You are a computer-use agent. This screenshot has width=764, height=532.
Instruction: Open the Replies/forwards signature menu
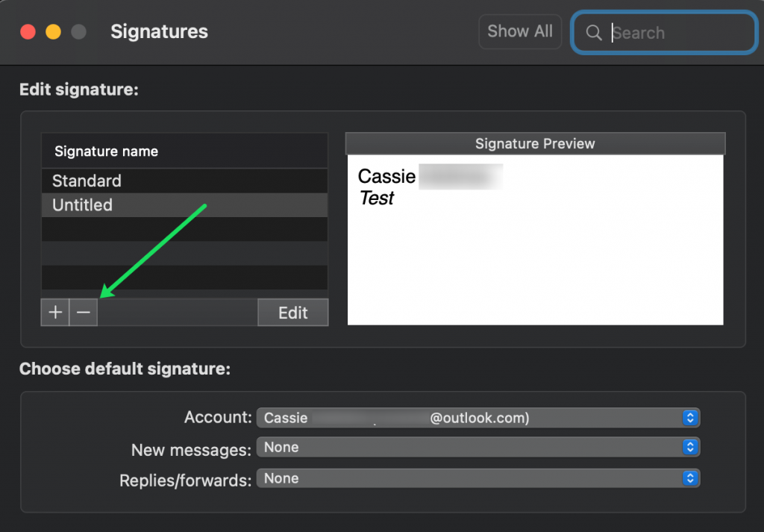tap(477, 478)
